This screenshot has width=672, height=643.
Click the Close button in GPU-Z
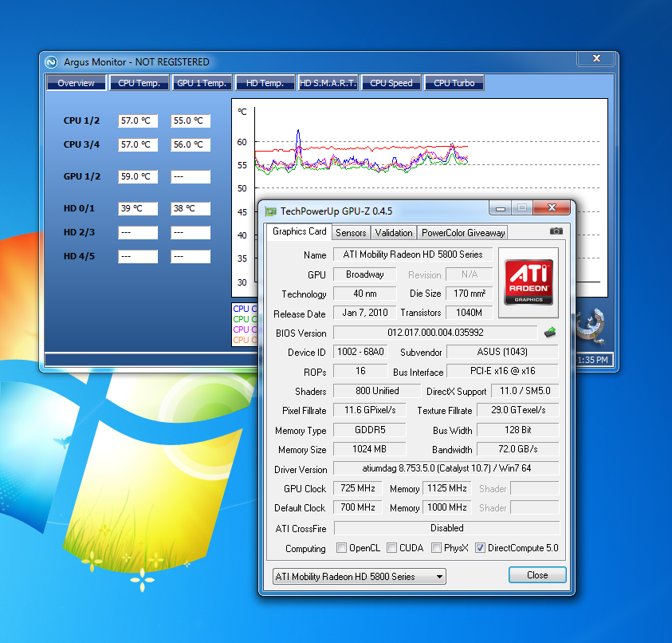tap(537, 575)
